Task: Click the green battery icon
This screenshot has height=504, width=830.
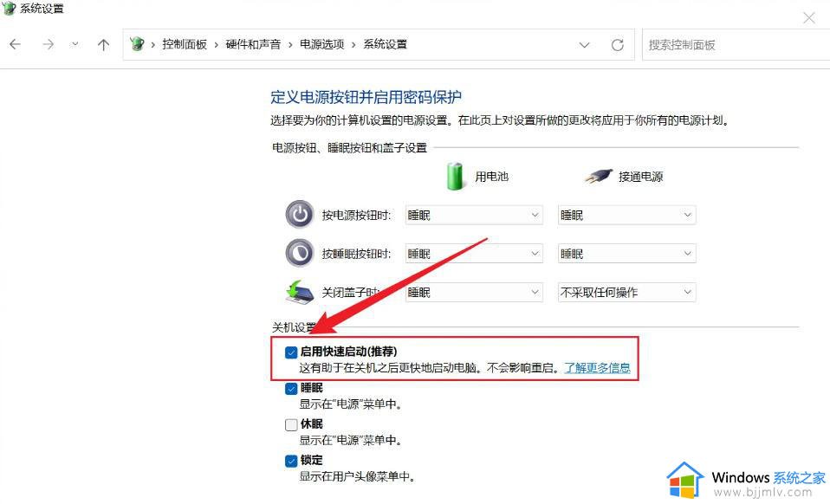Action: click(x=455, y=176)
